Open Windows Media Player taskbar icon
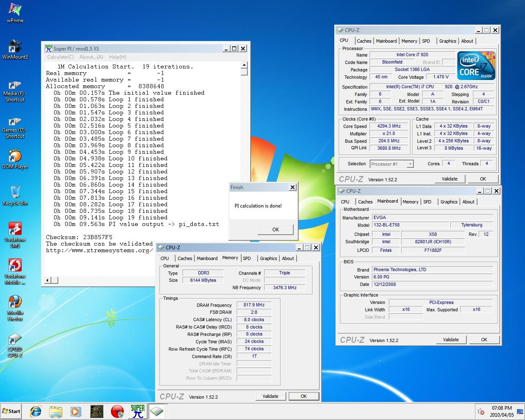This screenshot has width=525, height=420. 76,411
